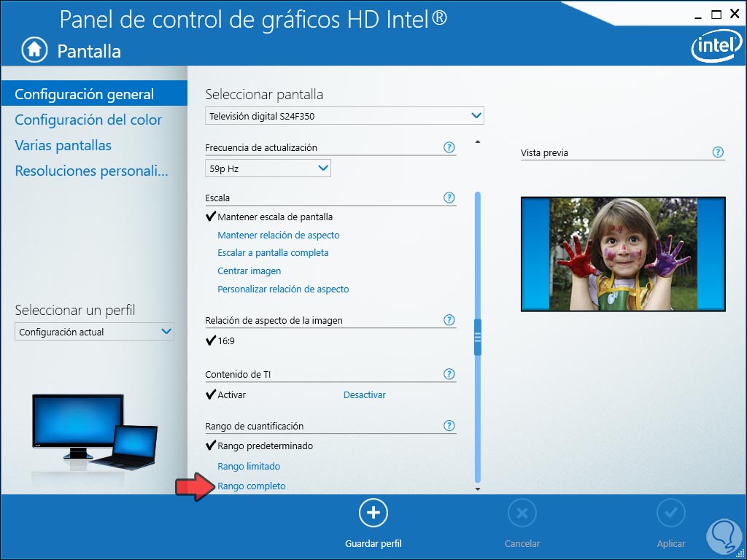The image size is (747, 560).
Task: Switch to Resoluciones personalizadas
Action: tap(91, 171)
